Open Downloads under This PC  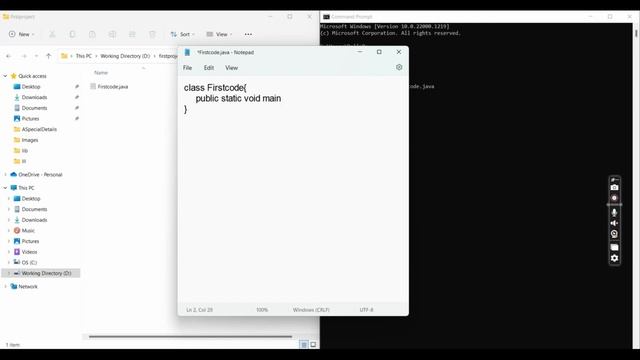34,220
